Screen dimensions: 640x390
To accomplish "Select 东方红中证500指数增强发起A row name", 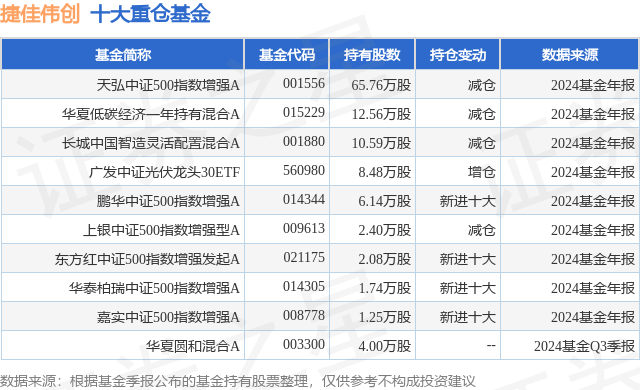I will coord(147,259).
